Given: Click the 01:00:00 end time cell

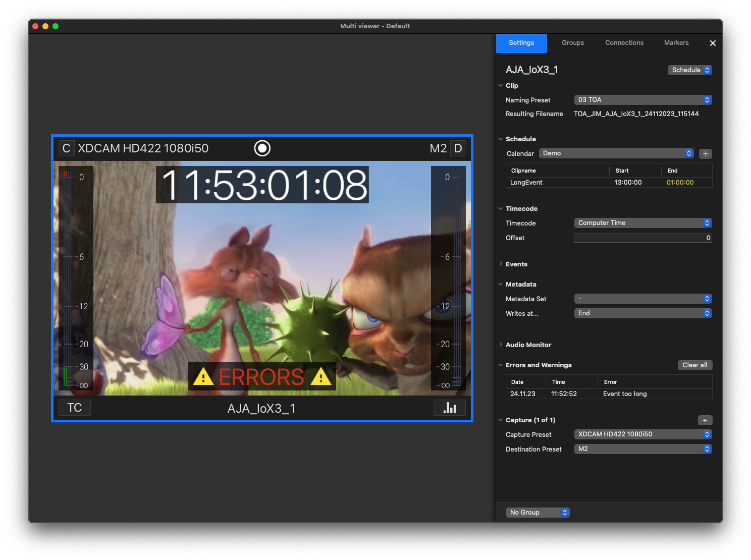Looking at the screenshot, I should tap(680, 183).
